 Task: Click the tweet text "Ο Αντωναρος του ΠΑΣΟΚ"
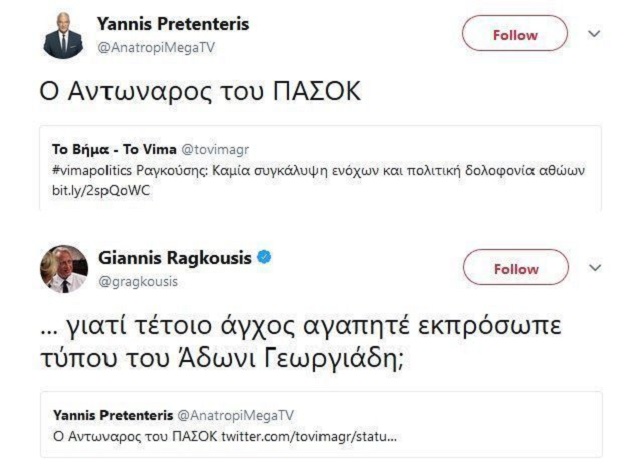click(x=198, y=91)
